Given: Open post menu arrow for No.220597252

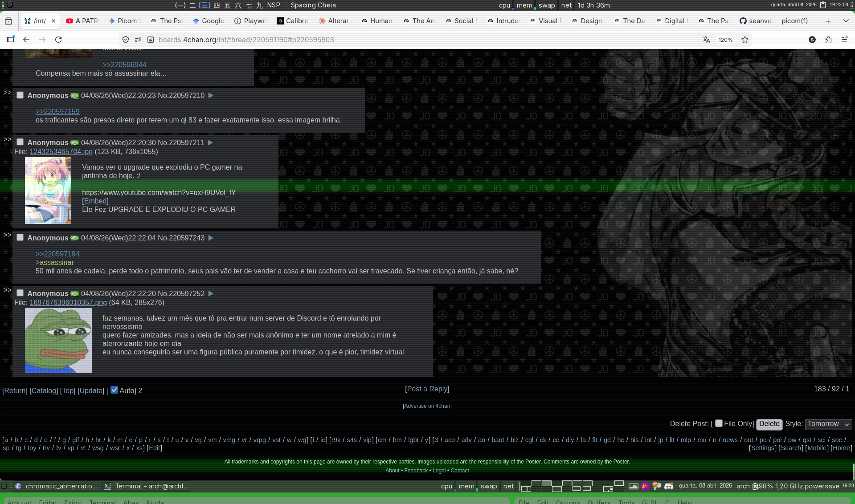Looking at the screenshot, I should (211, 293).
